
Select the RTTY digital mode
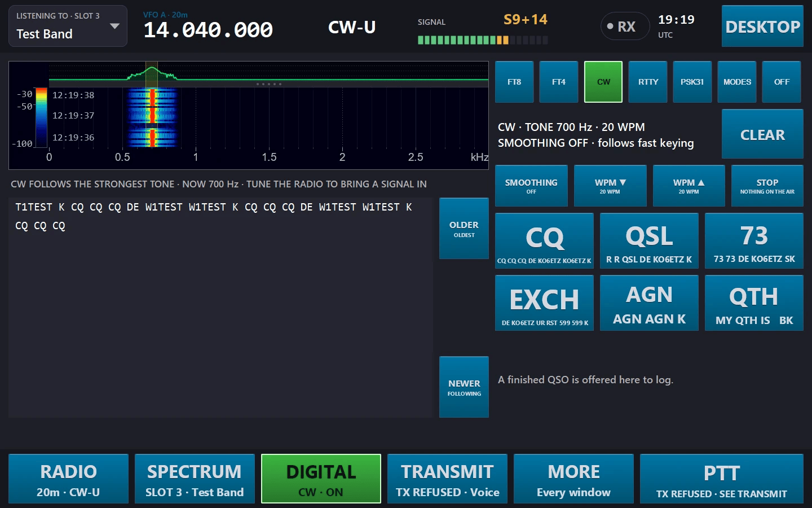pos(648,82)
